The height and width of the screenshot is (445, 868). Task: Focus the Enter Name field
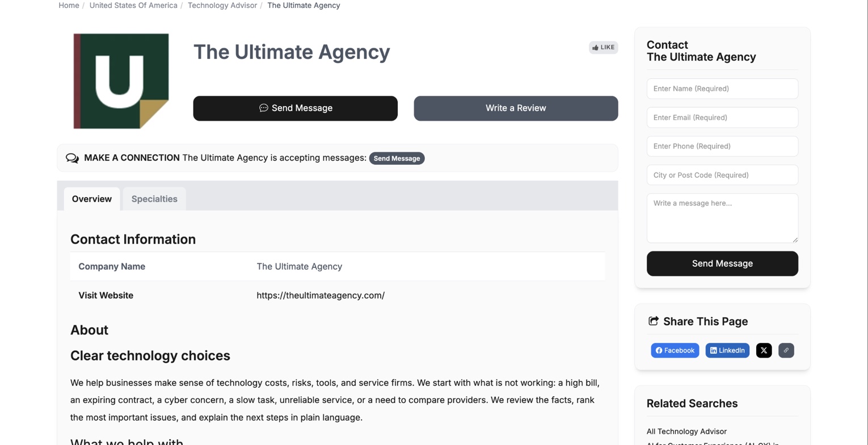point(722,89)
